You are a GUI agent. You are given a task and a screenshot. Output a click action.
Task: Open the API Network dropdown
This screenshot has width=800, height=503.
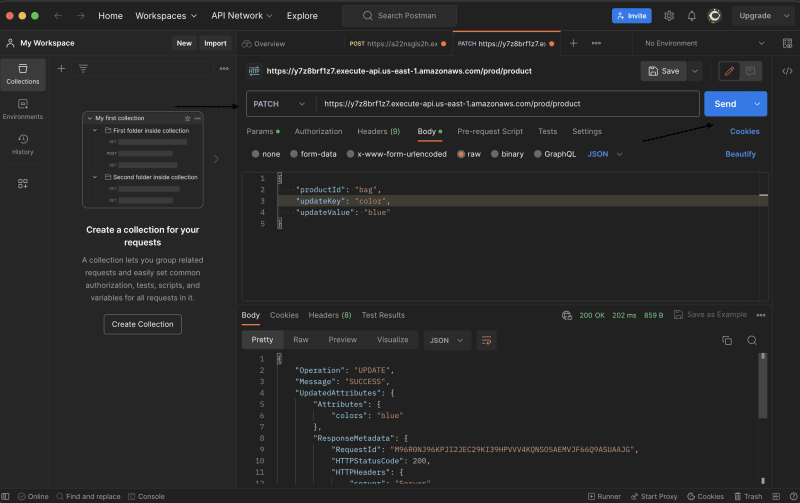[242, 16]
